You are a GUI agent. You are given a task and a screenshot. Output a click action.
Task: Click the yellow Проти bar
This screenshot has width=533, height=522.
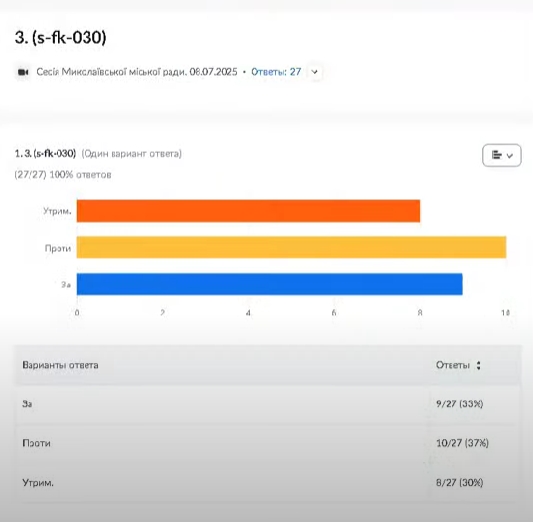(x=291, y=247)
